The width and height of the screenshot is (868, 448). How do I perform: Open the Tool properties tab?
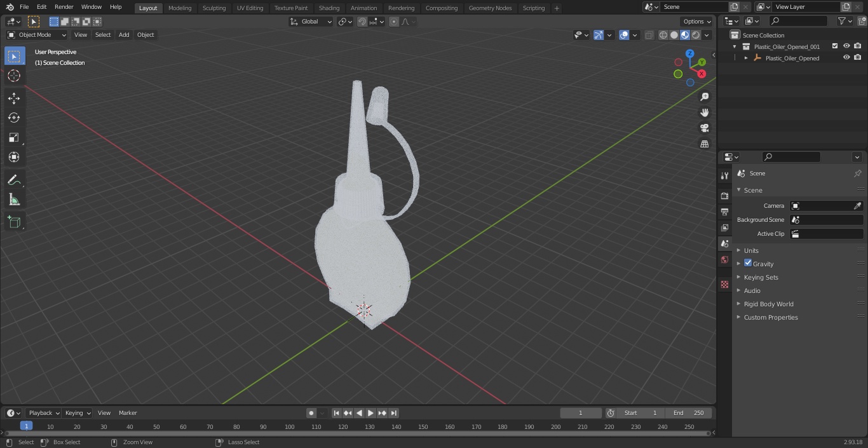pos(724,175)
